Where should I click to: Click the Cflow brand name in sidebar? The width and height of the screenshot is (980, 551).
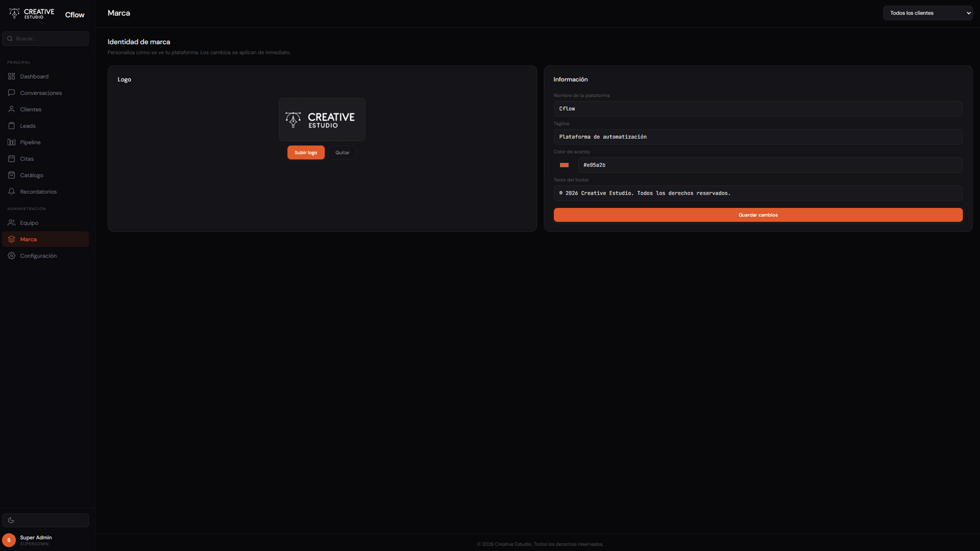pos(75,15)
